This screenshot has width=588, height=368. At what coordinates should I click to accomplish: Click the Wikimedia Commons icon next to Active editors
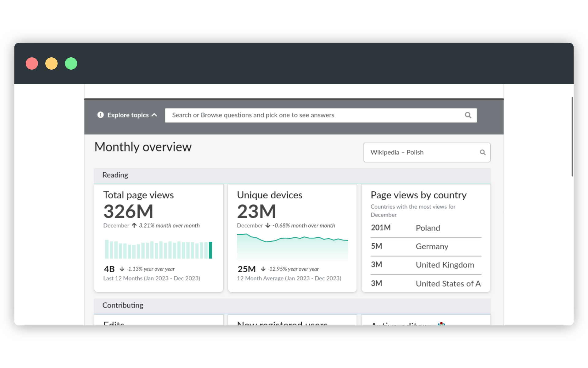pos(441,324)
